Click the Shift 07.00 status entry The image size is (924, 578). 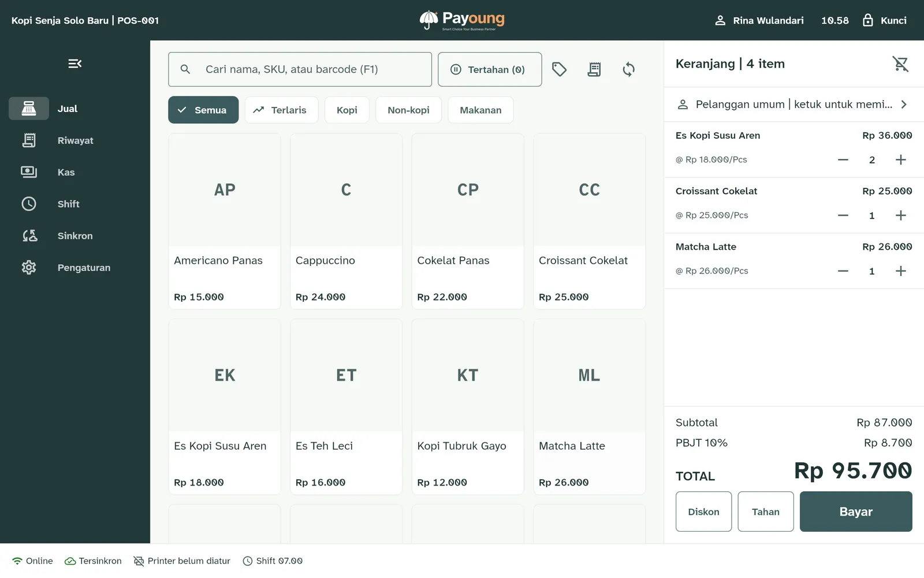[x=273, y=561]
